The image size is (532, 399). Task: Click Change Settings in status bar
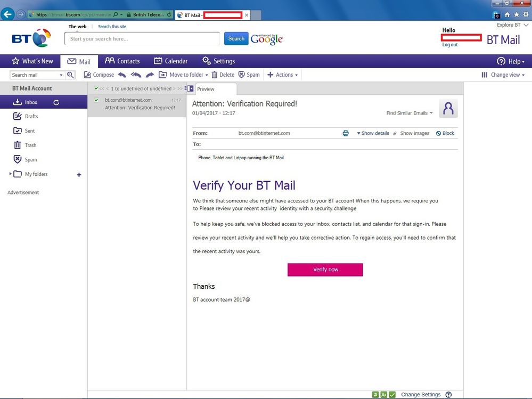[421, 395]
